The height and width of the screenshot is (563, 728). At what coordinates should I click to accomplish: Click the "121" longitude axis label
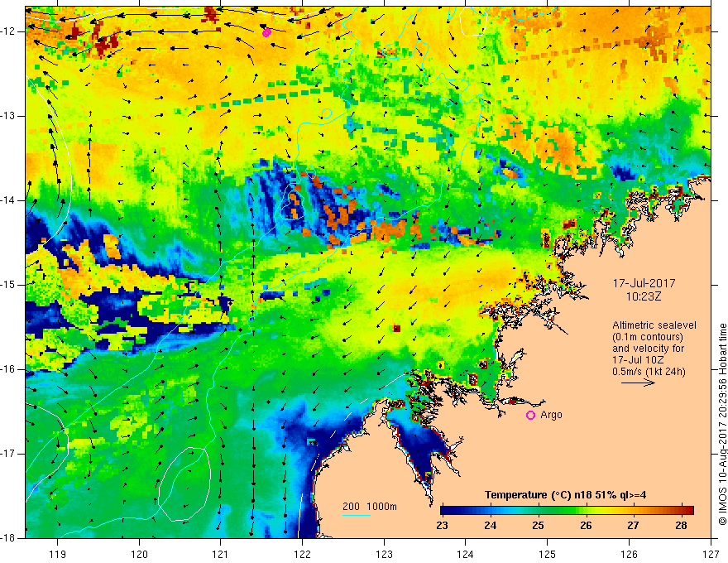(x=221, y=554)
